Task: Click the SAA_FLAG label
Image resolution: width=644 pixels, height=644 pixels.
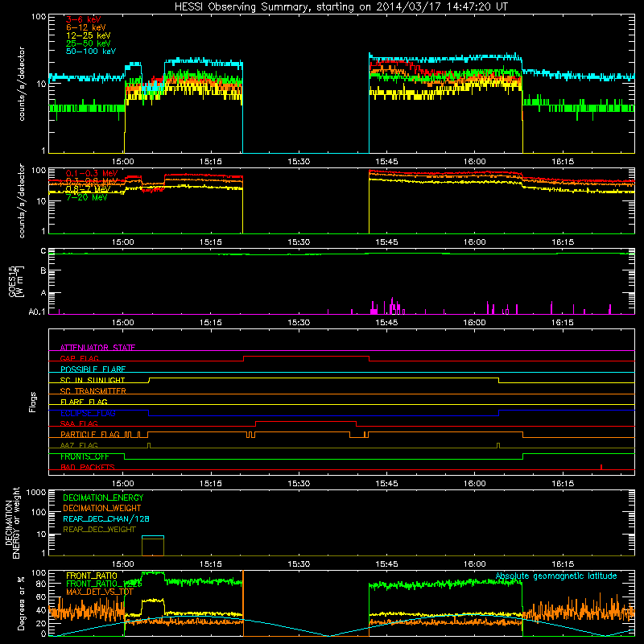Action: point(79,423)
